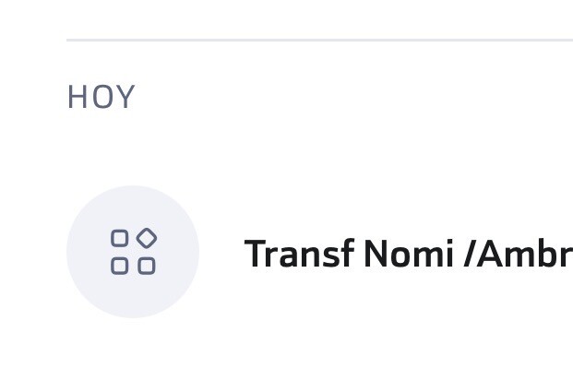Click the word Nomi in transaction title

pyautogui.click(x=409, y=253)
